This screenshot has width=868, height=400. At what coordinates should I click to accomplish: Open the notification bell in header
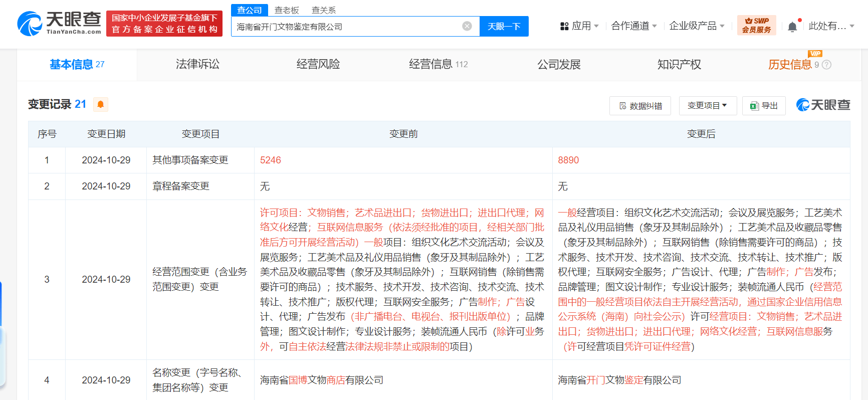click(x=792, y=27)
